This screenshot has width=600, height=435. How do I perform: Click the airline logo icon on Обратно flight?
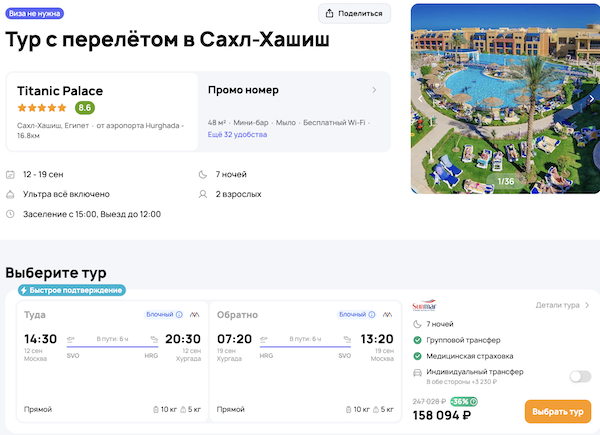[387, 314]
